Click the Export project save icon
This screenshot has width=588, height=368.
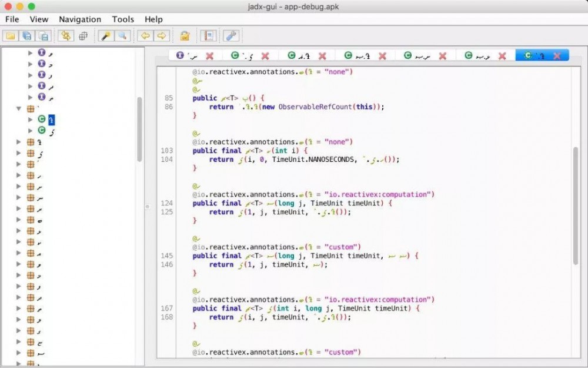pyautogui.click(x=44, y=36)
